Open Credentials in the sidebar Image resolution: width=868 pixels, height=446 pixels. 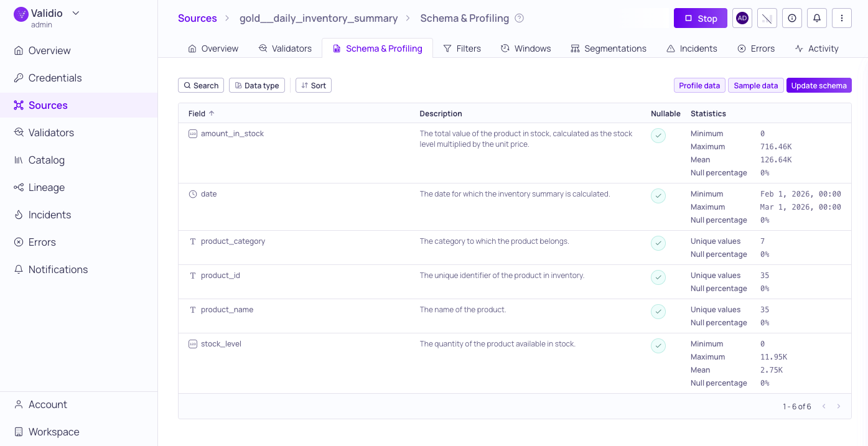pyautogui.click(x=78, y=78)
